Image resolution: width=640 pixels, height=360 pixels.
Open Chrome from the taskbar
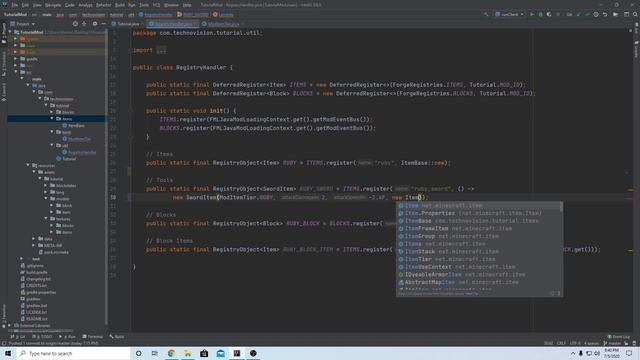171,353
